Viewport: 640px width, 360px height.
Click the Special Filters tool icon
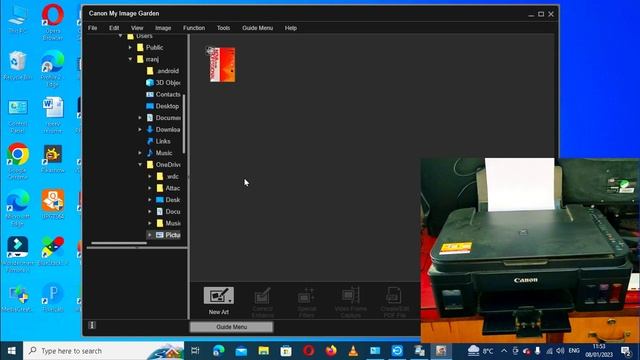pyautogui.click(x=306, y=297)
